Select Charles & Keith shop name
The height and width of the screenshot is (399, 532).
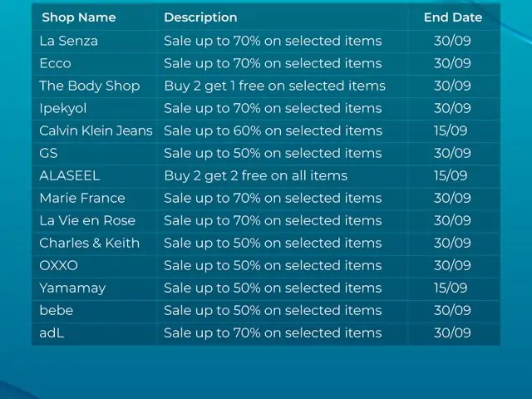pos(89,243)
